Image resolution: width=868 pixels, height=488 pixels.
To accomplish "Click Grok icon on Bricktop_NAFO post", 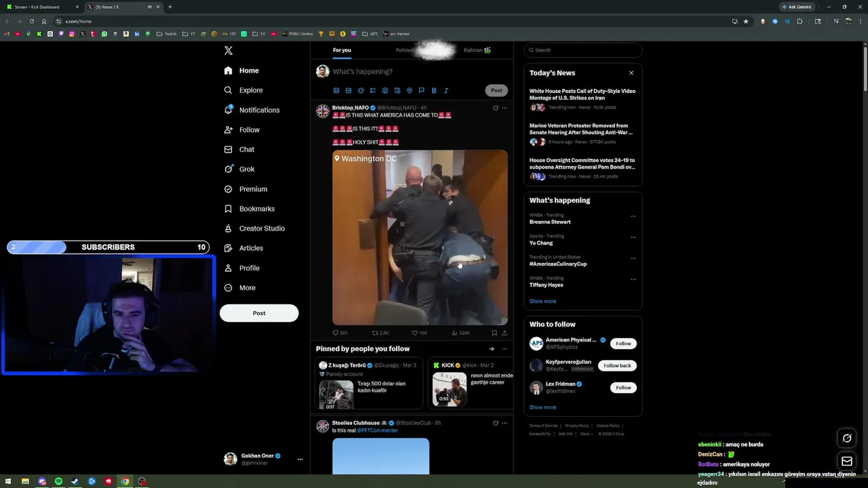I will 496,108.
